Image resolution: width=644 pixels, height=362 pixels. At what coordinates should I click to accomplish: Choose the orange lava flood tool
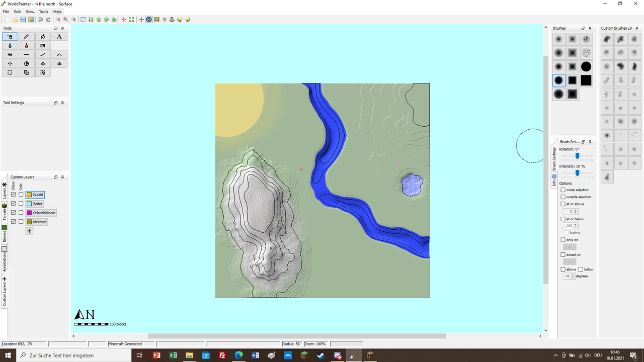tap(26, 46)
